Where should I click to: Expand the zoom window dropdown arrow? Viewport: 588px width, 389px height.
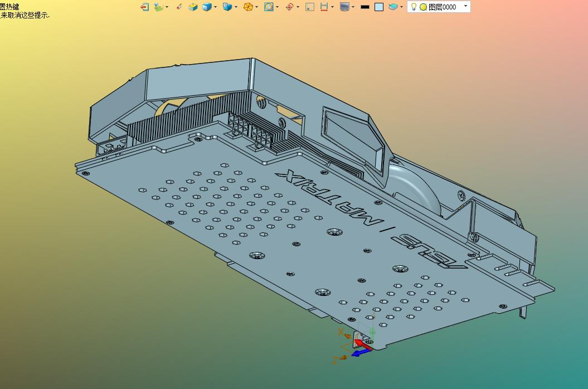coord(277,7)
